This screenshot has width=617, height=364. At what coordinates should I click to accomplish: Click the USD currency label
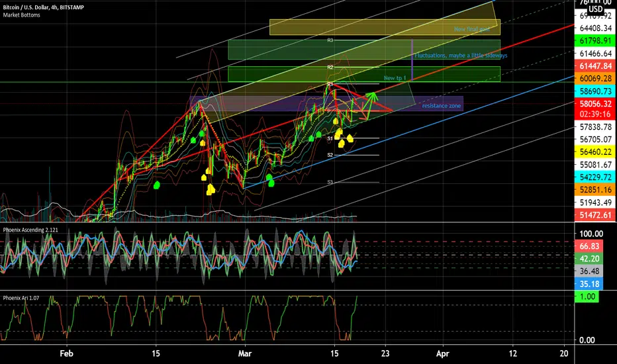tap(595, 9)
